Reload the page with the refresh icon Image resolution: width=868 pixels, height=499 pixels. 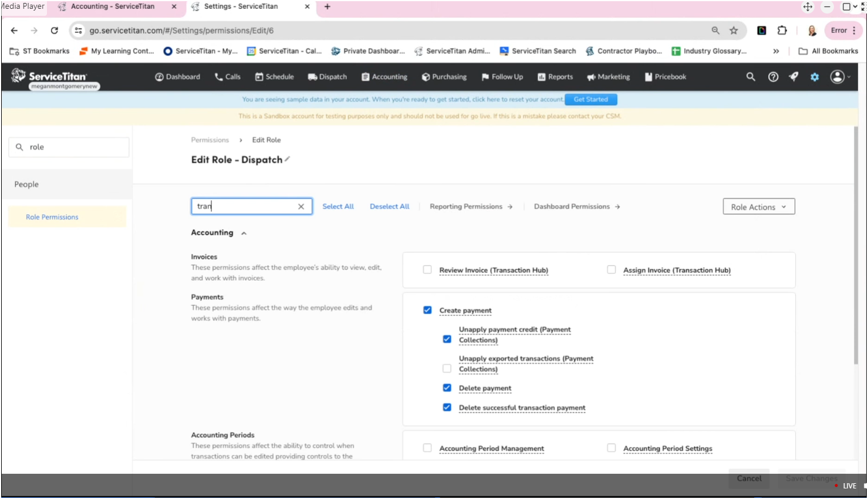tap(55, 31)
